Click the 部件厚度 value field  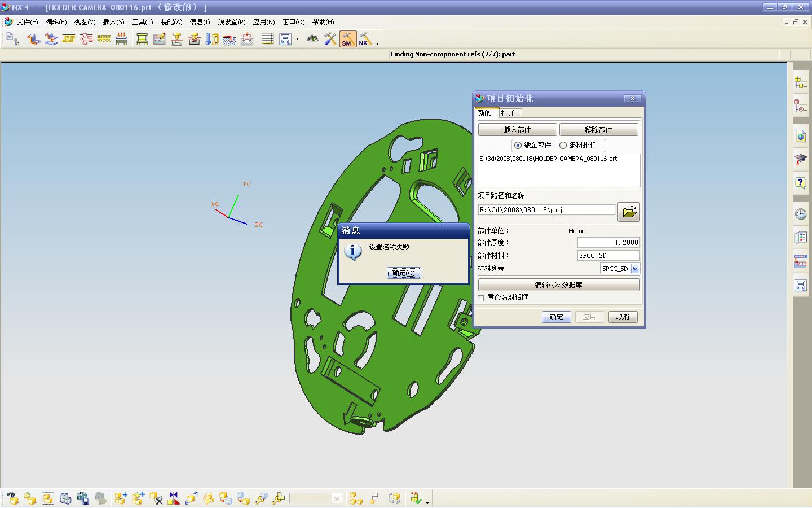click(608, 243)
